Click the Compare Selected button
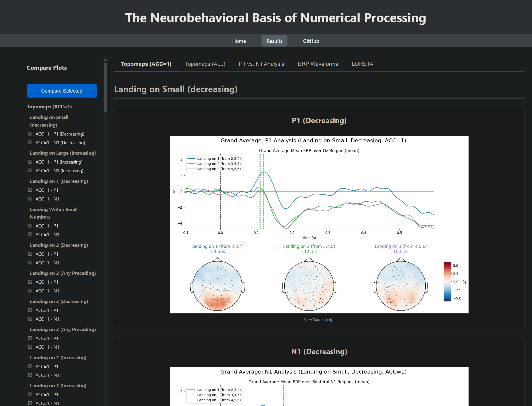 tap(62, 91)
